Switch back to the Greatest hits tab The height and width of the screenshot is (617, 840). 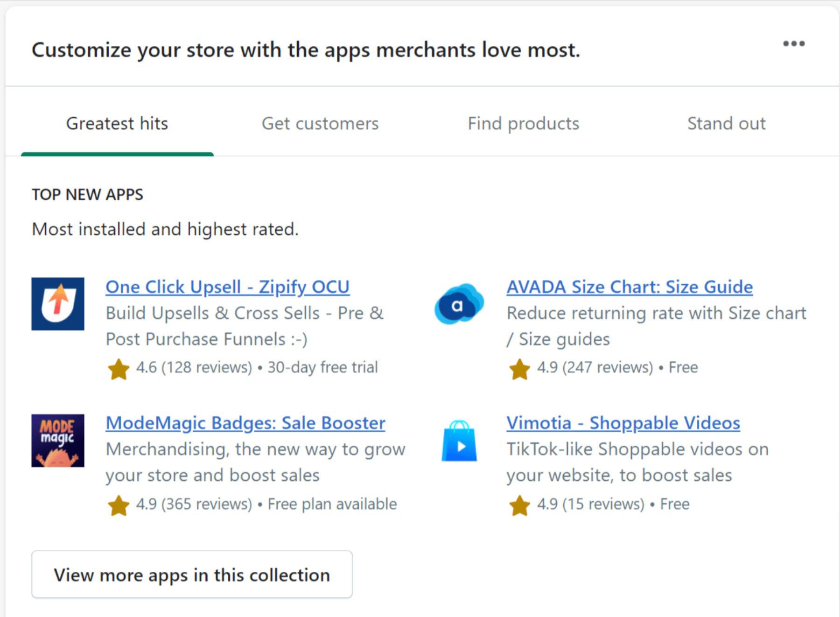pos(117,123)
